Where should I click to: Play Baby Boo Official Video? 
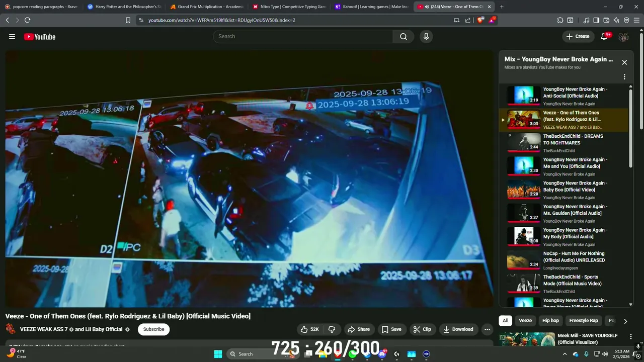563,190
